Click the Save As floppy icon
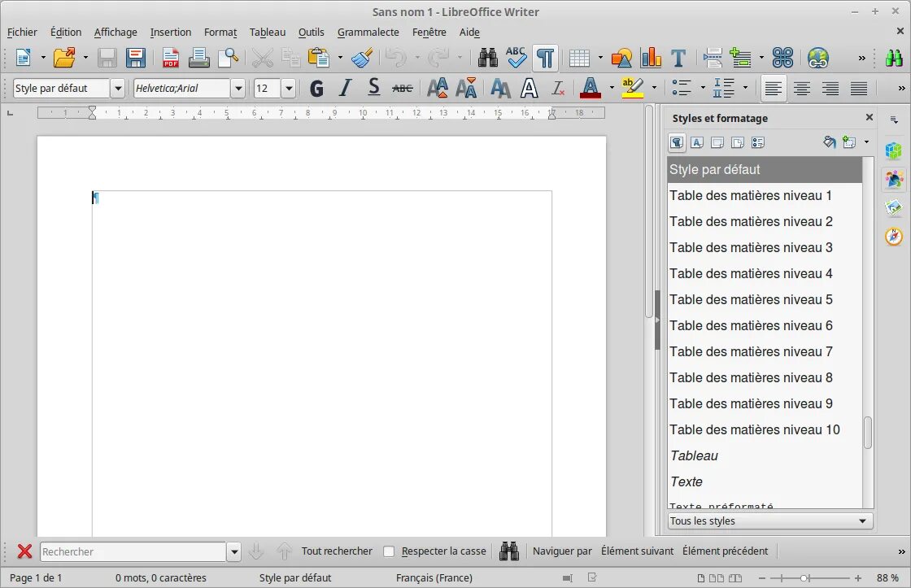 pyautogui.click(x=136, y=58)
